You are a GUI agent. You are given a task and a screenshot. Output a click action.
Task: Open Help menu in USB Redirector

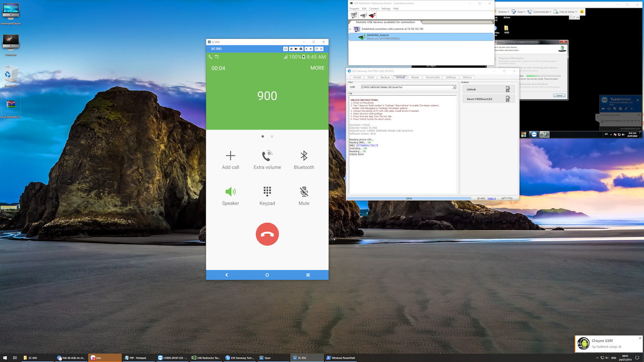coord(396,8)
